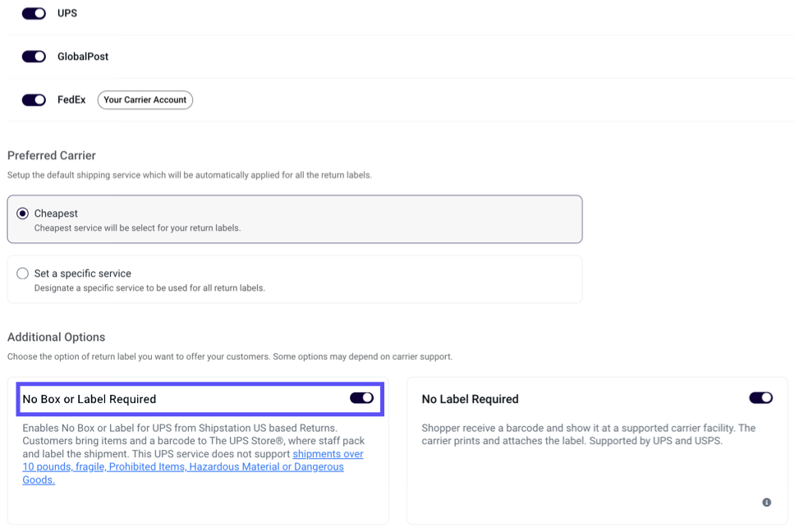795x532 pixels.
Task: Turn off the No Label Required switch
Action: tap(761, 397)
